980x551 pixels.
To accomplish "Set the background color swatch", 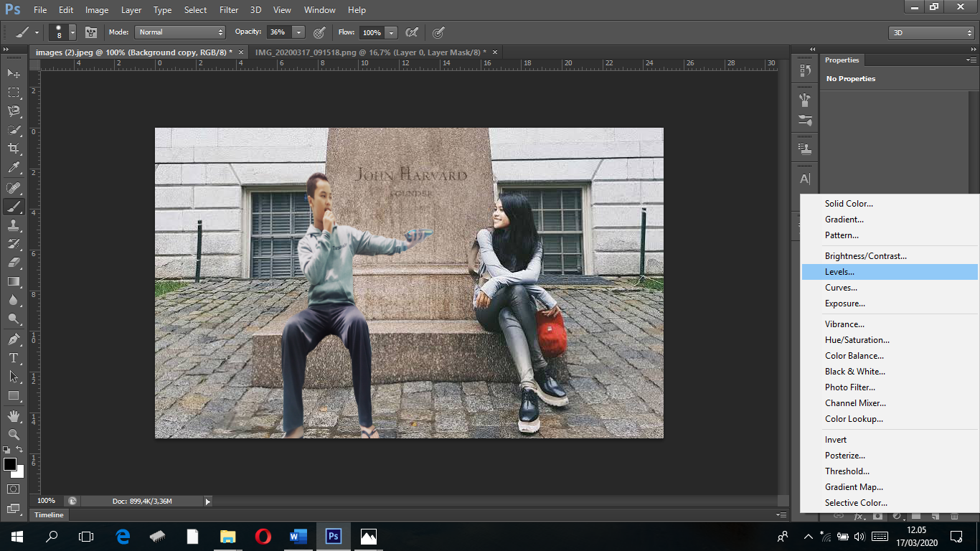I will [x=19, y=473].
